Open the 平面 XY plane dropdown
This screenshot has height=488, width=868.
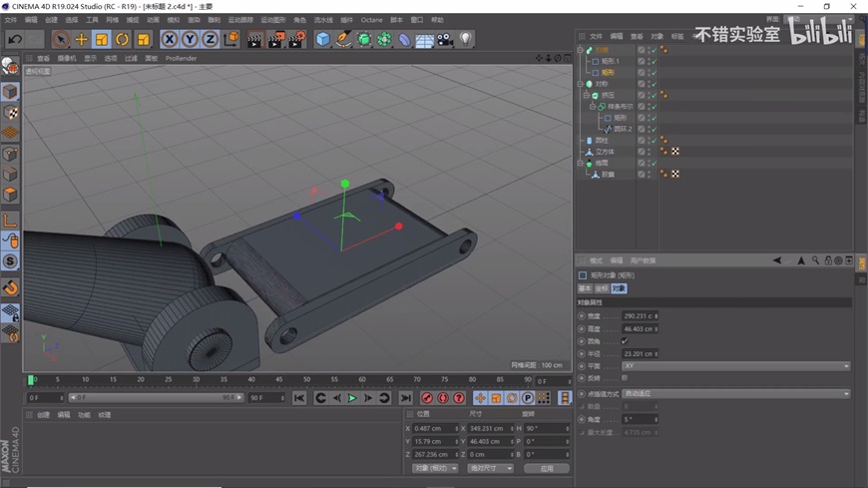click(x=734, y=366)
